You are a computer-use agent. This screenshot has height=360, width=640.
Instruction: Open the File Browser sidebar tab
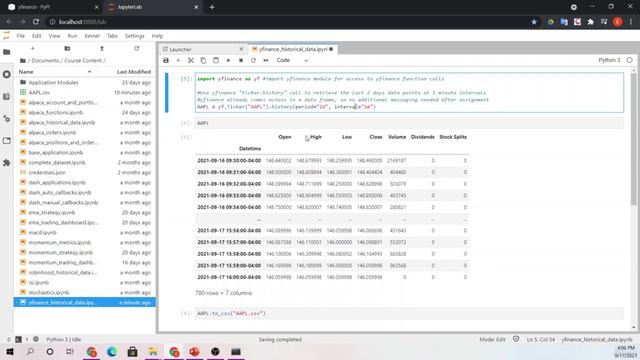pyautogui.click(x=7, y=52)
